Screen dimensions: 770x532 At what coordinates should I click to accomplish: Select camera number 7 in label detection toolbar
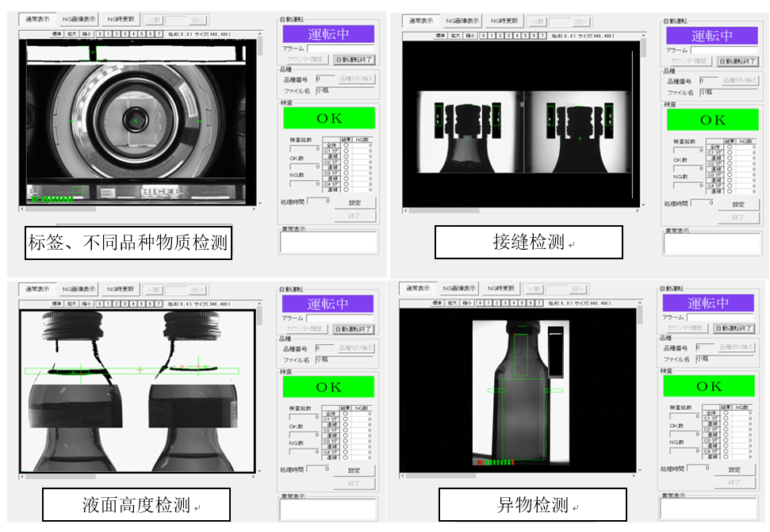point(159,34)
